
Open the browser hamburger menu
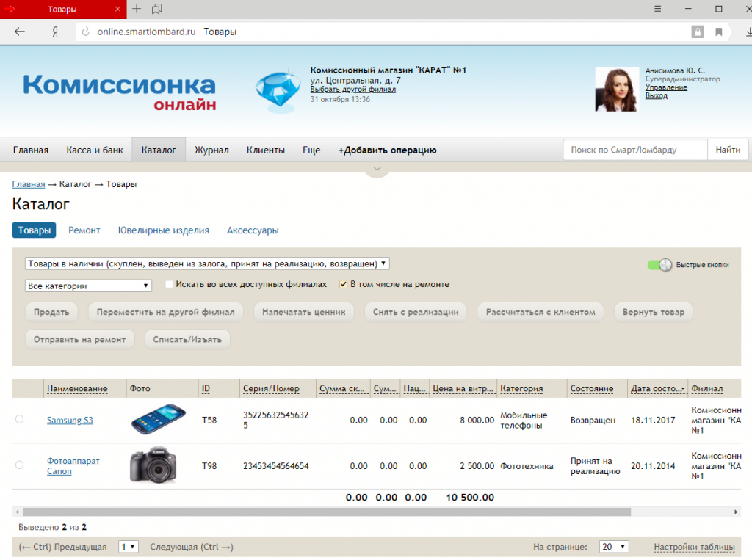point(657,9)
